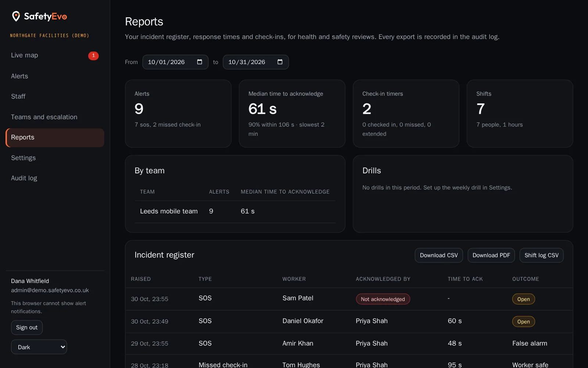Select the Median time to acknowledge card
The height and width of the screenshot is (368, 588).
(x=292, y=114)
